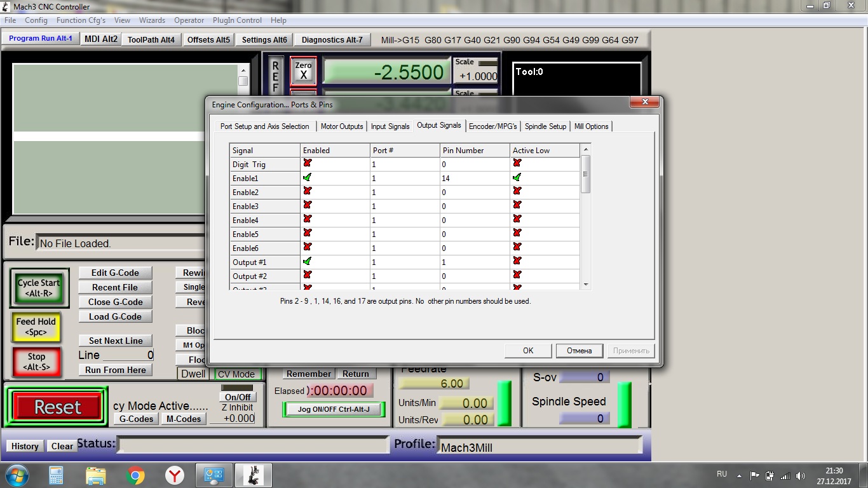Open the Wizards menu

point(152,20)
